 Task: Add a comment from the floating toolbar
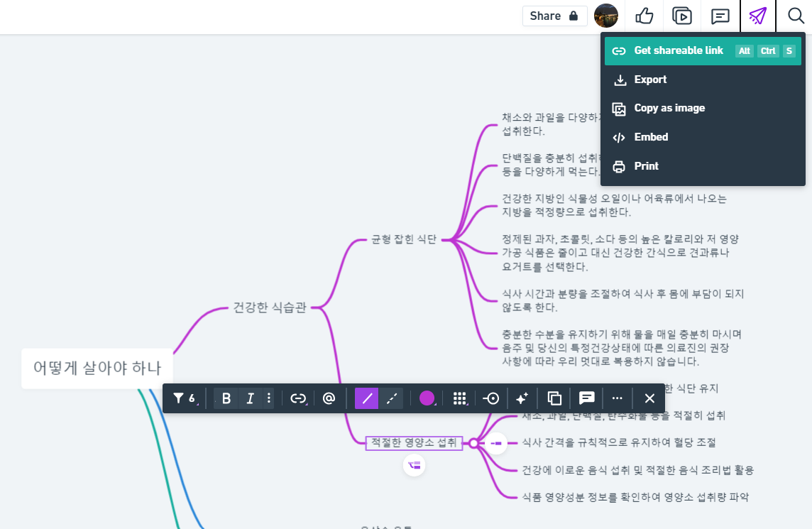pyautogui.click(x=586, y=398)
